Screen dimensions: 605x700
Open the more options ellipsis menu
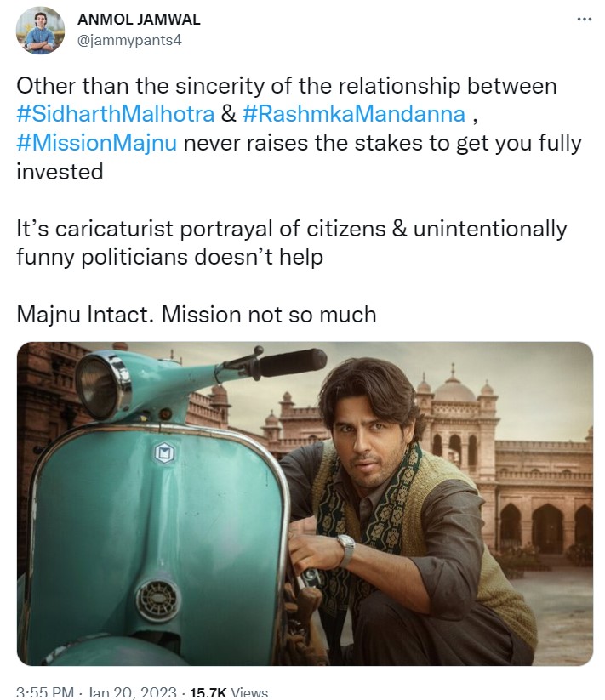[584, 20]
